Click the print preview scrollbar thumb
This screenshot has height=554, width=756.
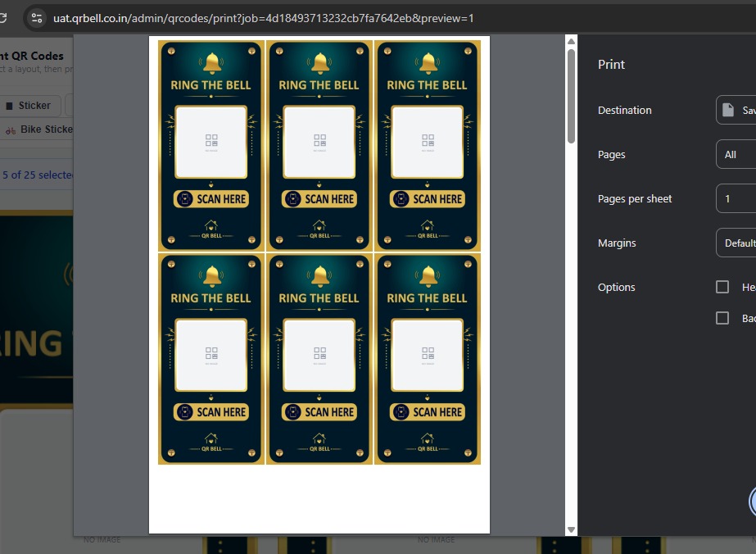[x=572, y=96]
